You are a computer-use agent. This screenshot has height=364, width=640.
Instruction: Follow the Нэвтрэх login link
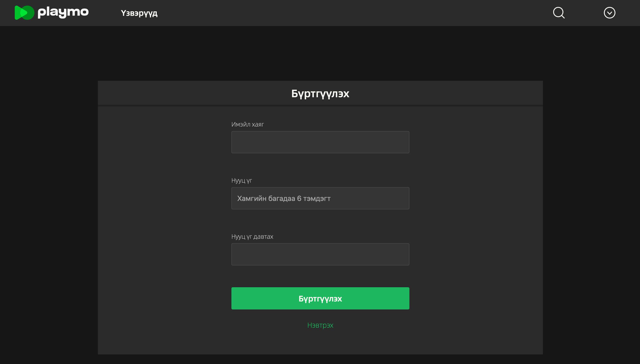coord(320,325)
